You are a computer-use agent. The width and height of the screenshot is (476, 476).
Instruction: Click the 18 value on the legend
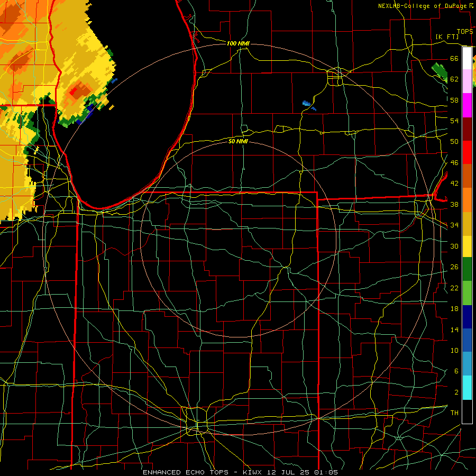click(x=454, y=309)
